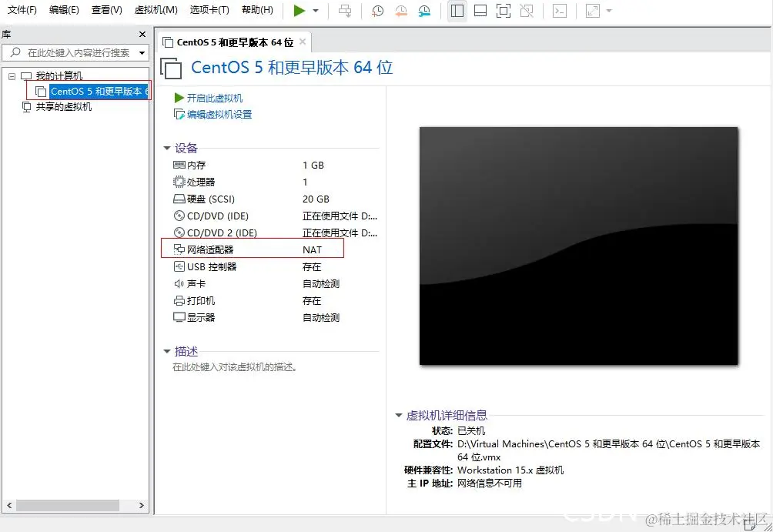Click the description text field 在此处键入对该虚拟机的描述
The width and height of the screenshot is (773, 532).
(235, 366)
